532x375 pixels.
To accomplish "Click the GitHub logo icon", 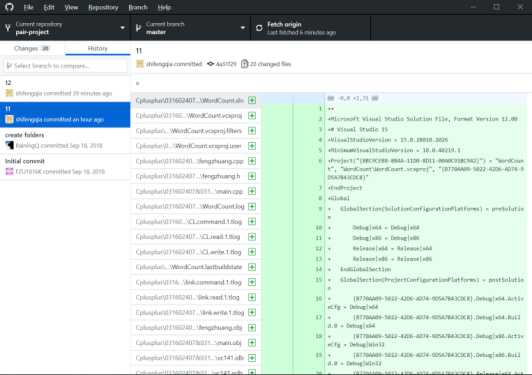I will (9, 7).
